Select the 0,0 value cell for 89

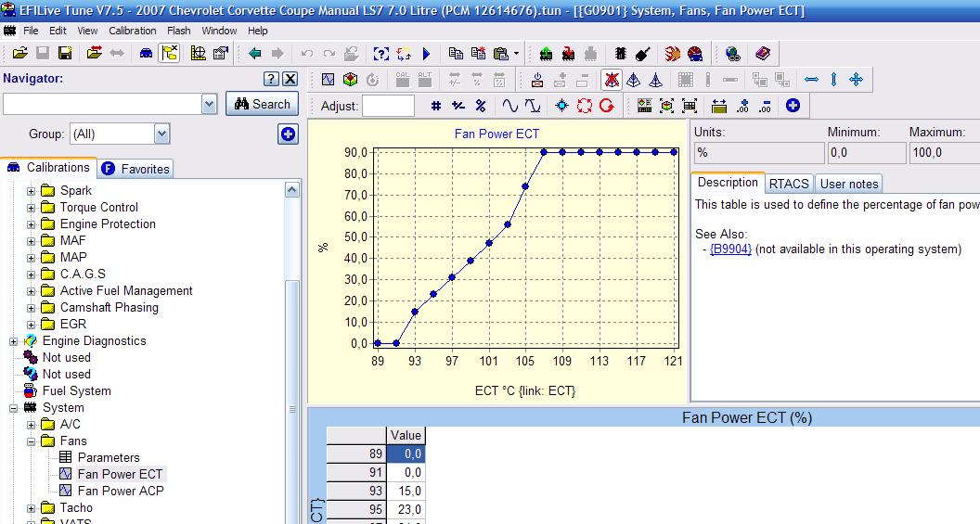tap(406, 454)
